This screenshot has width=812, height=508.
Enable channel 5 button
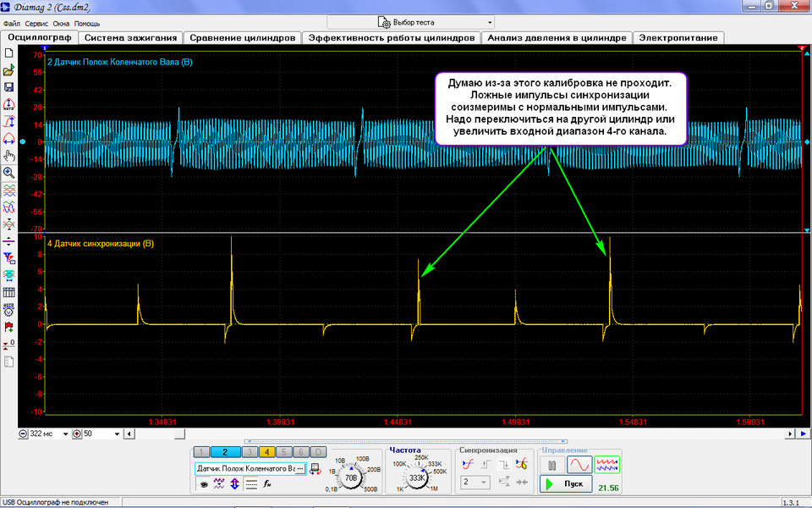tap(284, 452)
